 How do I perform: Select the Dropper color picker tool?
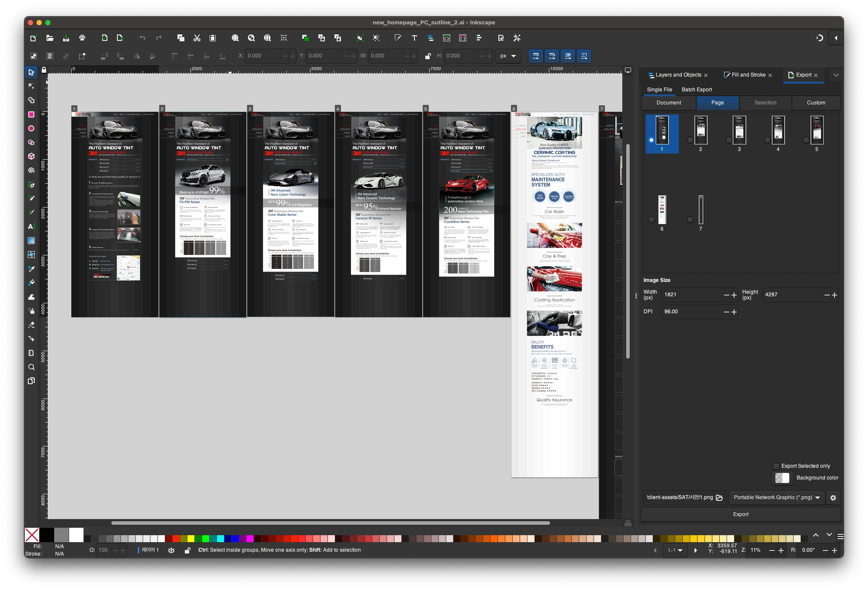pyautogui.click(x=31, y=268)
